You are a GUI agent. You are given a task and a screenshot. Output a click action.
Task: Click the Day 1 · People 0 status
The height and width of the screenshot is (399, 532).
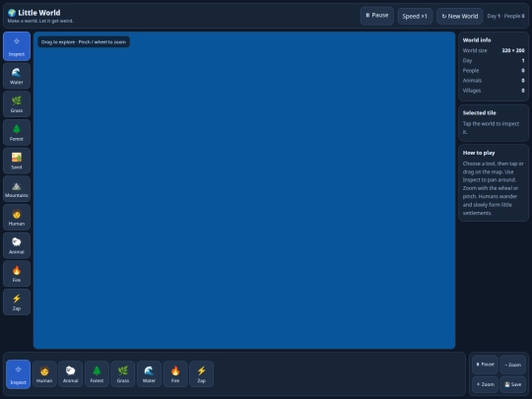(505, 16)
